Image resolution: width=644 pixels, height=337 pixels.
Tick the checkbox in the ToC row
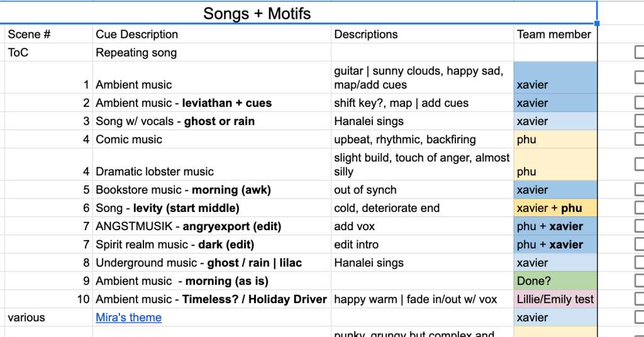pos(640,53)
